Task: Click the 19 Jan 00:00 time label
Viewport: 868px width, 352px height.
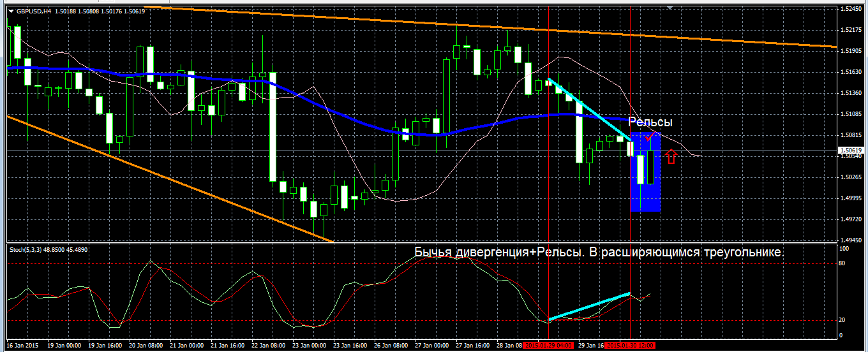Action: click(x=66, y=345)
